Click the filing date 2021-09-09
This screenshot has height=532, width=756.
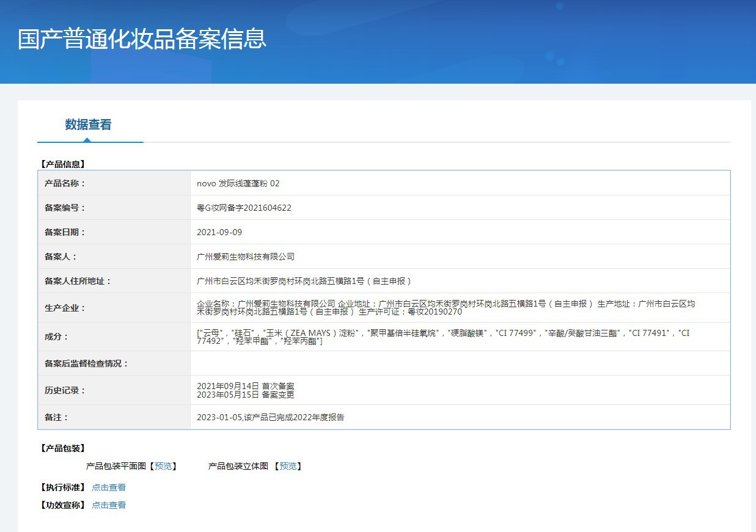(219, 232)
